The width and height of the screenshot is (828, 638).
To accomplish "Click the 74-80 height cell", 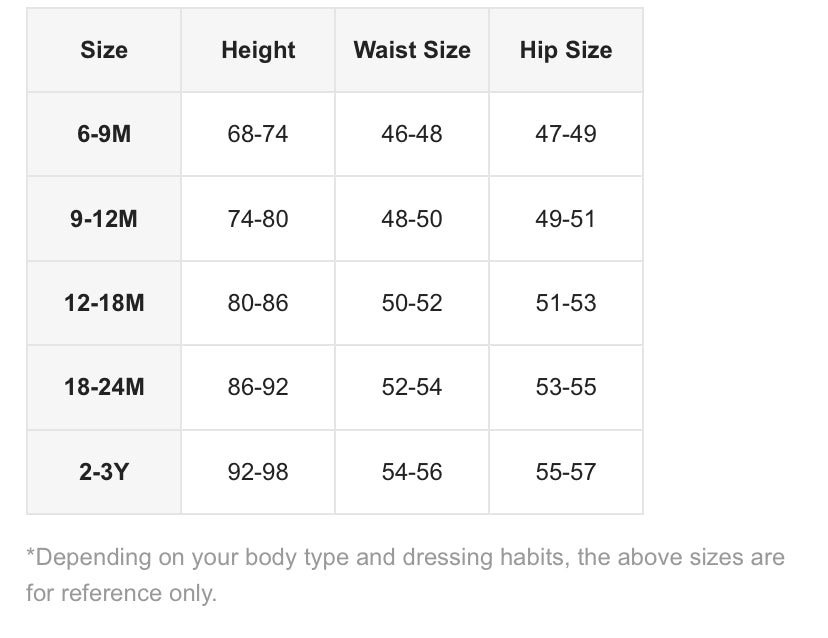I will [258, 219].
